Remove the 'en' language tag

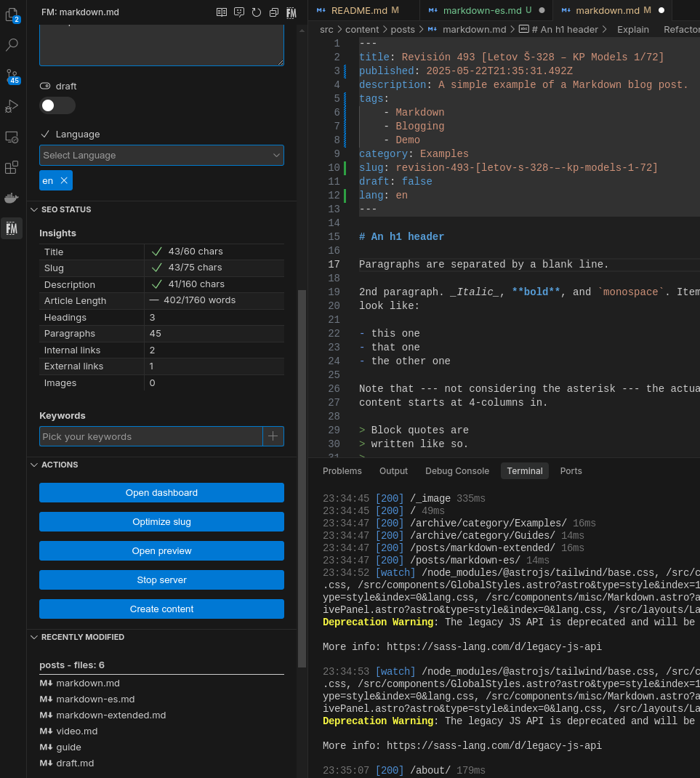64,180
